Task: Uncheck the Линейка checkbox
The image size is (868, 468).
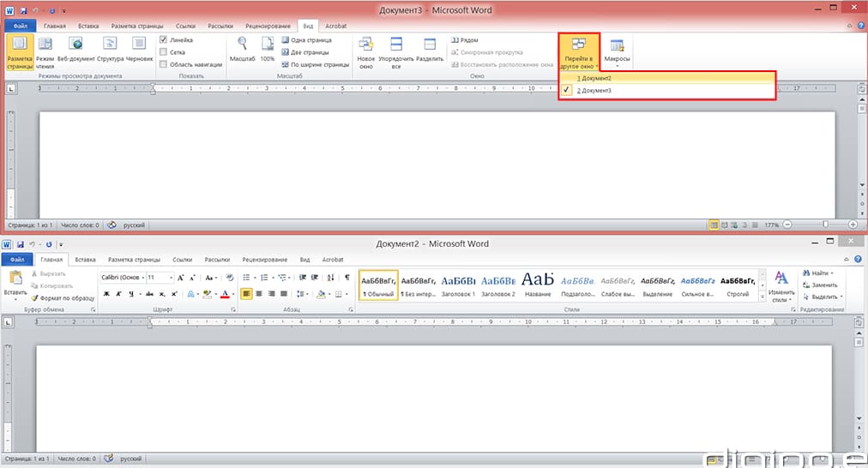Action: coord(164,40)
